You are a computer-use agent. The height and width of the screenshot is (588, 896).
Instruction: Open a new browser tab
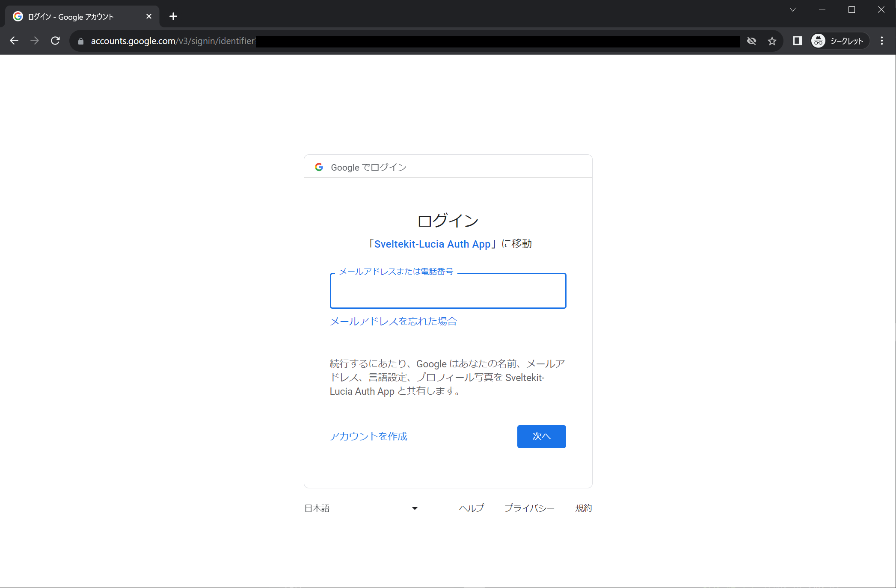(x=173, y=16)
